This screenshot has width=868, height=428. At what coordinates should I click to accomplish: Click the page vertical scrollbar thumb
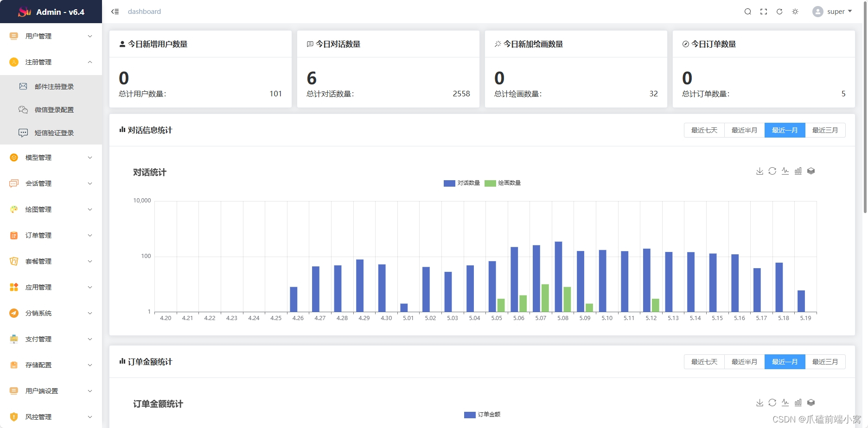click(865, 107)
